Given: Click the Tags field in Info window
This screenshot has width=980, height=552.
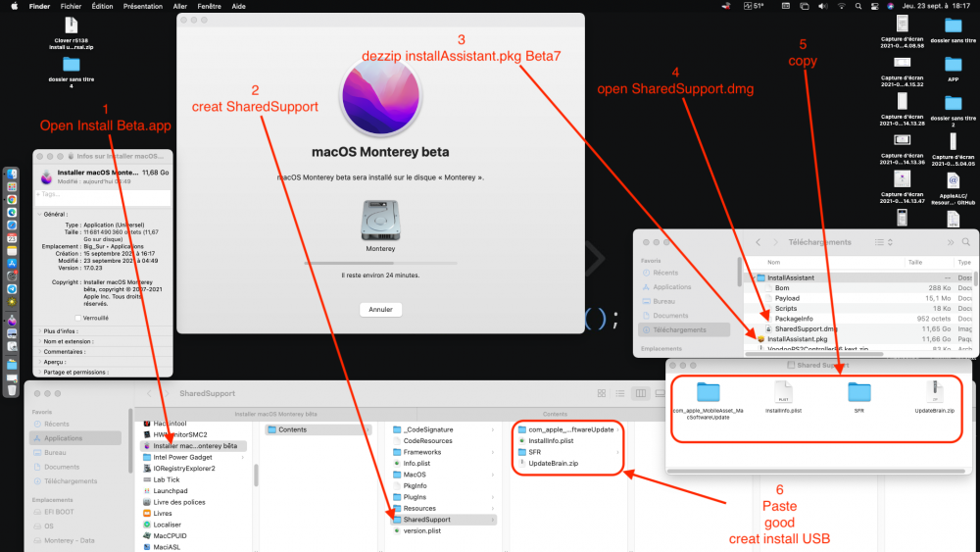Looking at the screenshot, I should coord(103,197).
